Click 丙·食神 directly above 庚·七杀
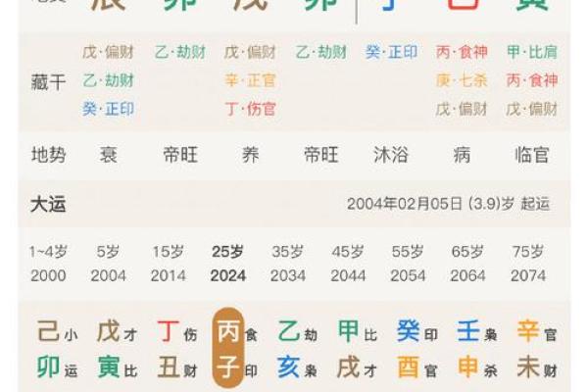The height and width of the screenshot is (392, 588). click(462, 52)
